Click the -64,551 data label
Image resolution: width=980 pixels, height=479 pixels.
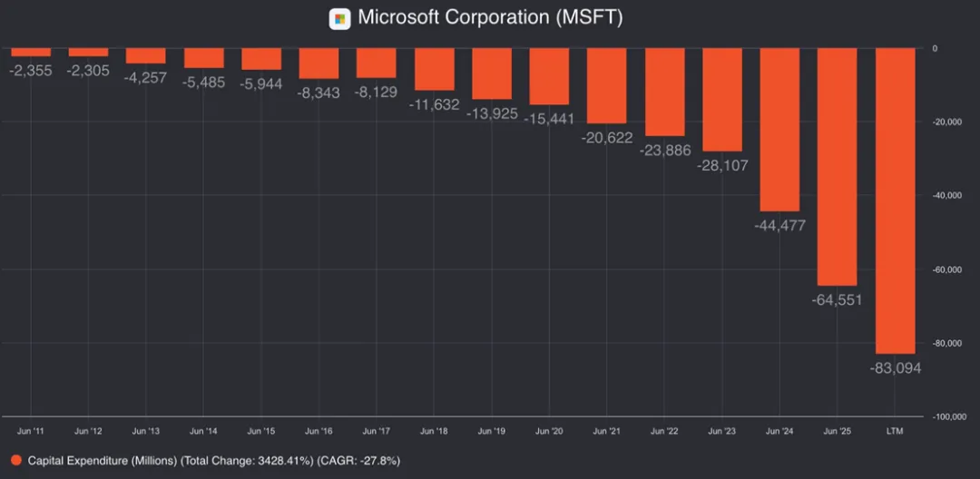(x=838, y=300)
